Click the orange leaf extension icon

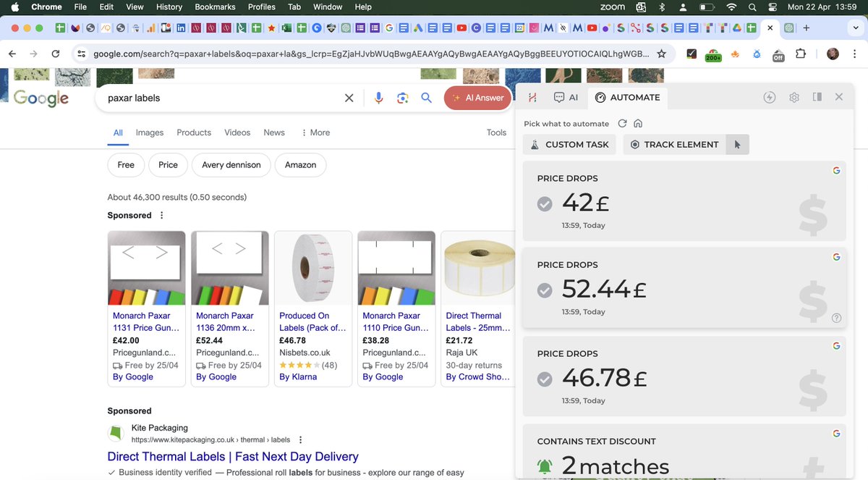[736, 54]
